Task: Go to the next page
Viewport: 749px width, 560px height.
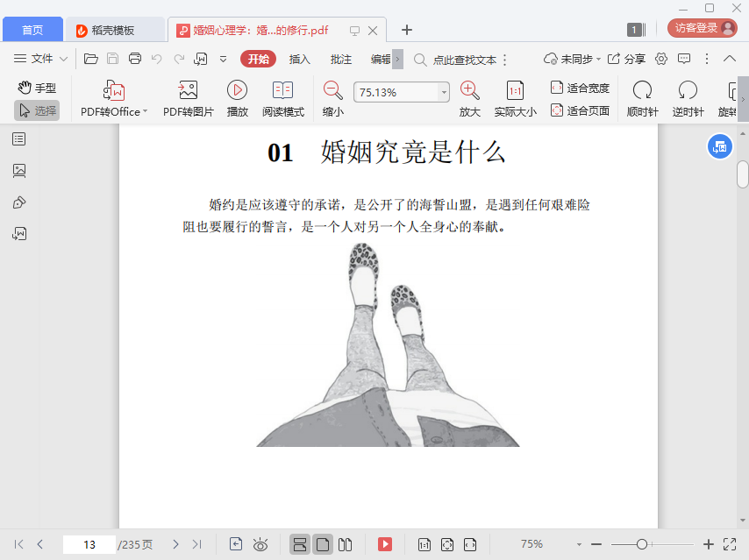Action: pos(175,544)
